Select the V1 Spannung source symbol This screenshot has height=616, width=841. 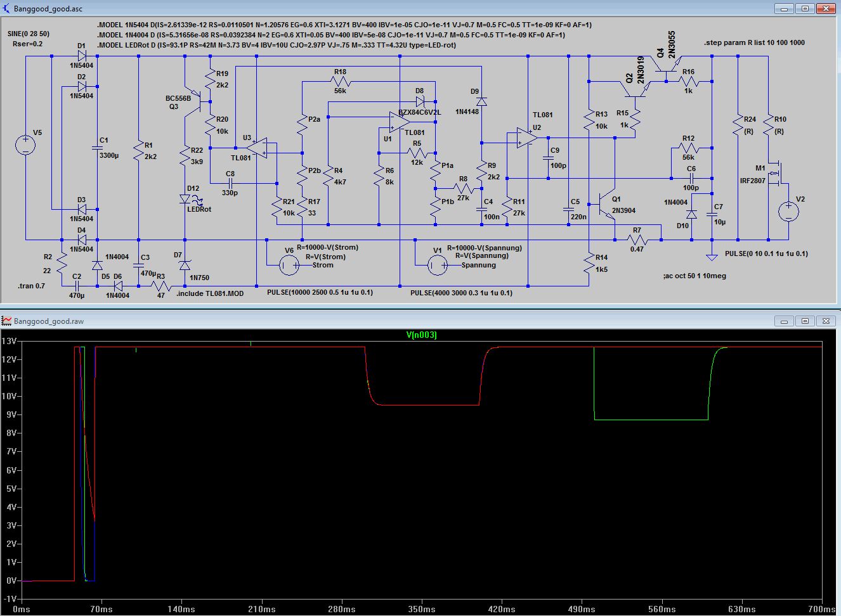pyautogui.click(x=437, y=266)
